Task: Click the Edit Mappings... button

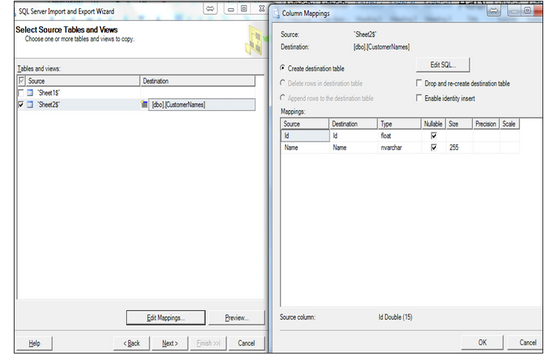Action: point(166,318)
